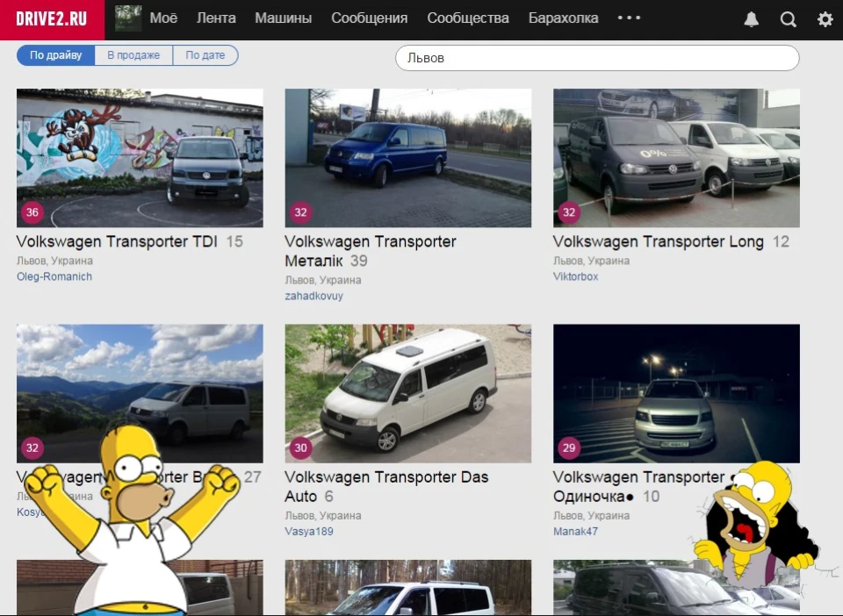Open the search magnifier icon

tap(789, 19)
